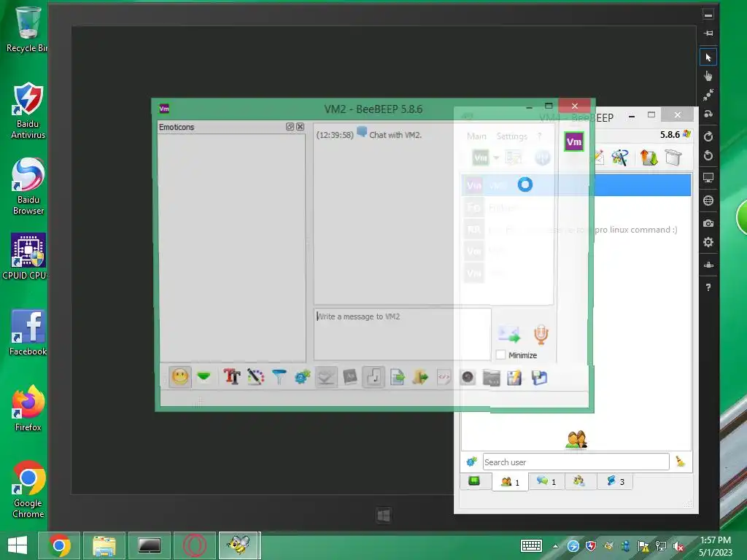
Task: Click the BeeBEEP bee icon in taskbar
Action: [239, 545]
